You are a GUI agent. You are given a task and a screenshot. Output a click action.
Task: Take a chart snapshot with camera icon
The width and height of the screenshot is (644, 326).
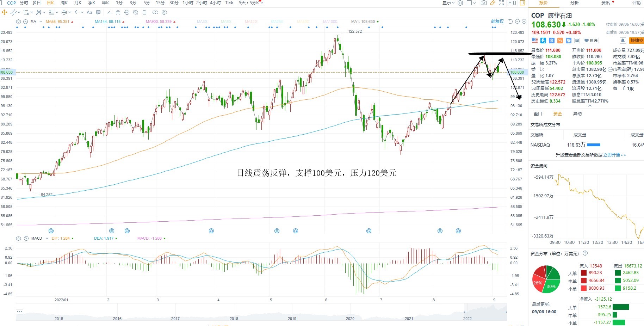484,3
